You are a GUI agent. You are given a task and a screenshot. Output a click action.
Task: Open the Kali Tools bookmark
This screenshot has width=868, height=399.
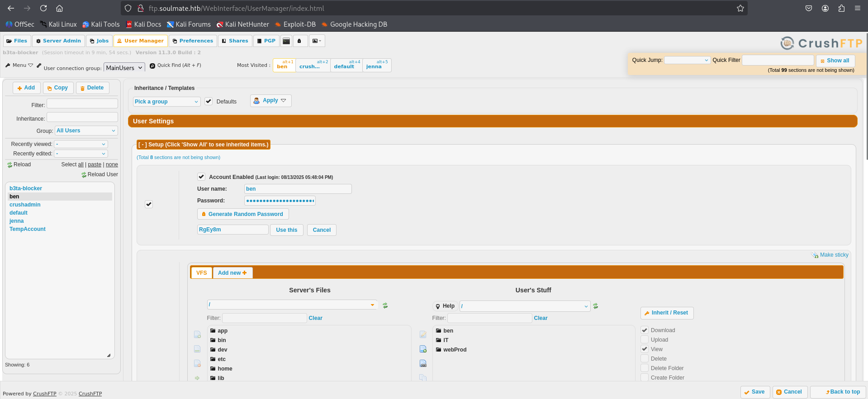101,24
